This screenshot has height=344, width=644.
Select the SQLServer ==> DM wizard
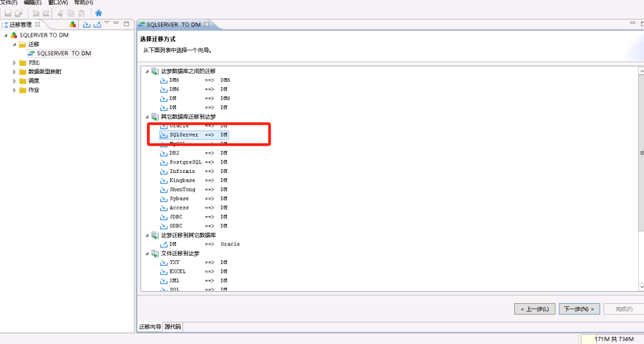[194, 134]
